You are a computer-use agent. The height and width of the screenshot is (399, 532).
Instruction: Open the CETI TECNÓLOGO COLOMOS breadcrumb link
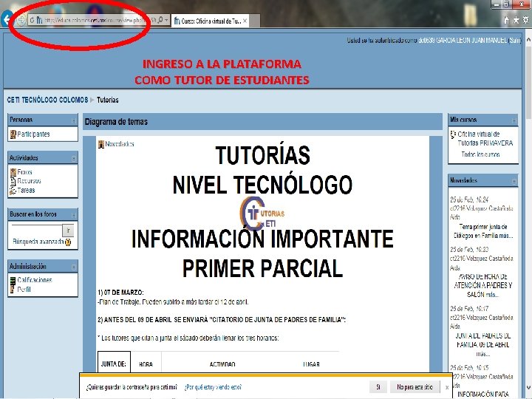pos(47,100)
